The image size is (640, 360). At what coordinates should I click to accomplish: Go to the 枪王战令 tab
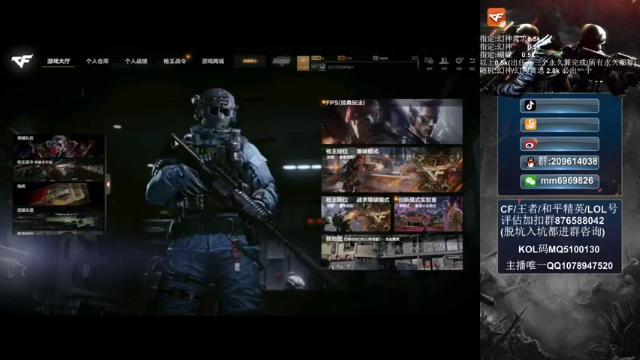(175, 61)
